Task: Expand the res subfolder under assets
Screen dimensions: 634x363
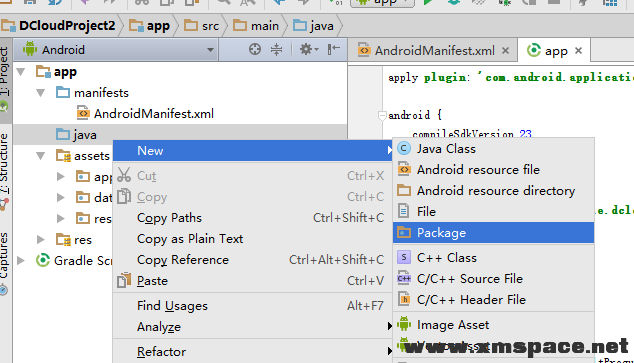Action: (x=61, y=219)
